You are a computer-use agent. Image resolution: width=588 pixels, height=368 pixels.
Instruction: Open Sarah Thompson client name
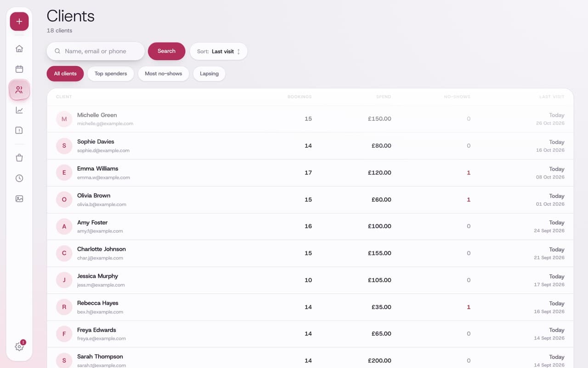(100, 356)
